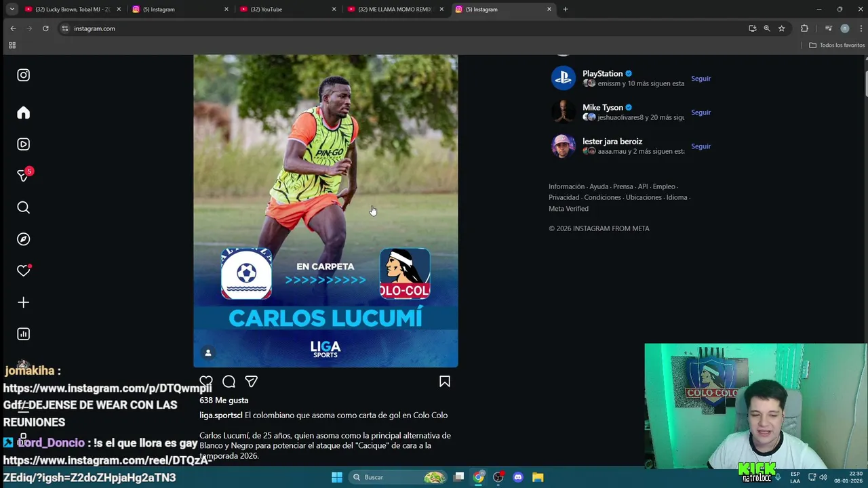Open liga.sportscl username in caption
The width and height of the screenshot is (868, 488).
[221, 415]
